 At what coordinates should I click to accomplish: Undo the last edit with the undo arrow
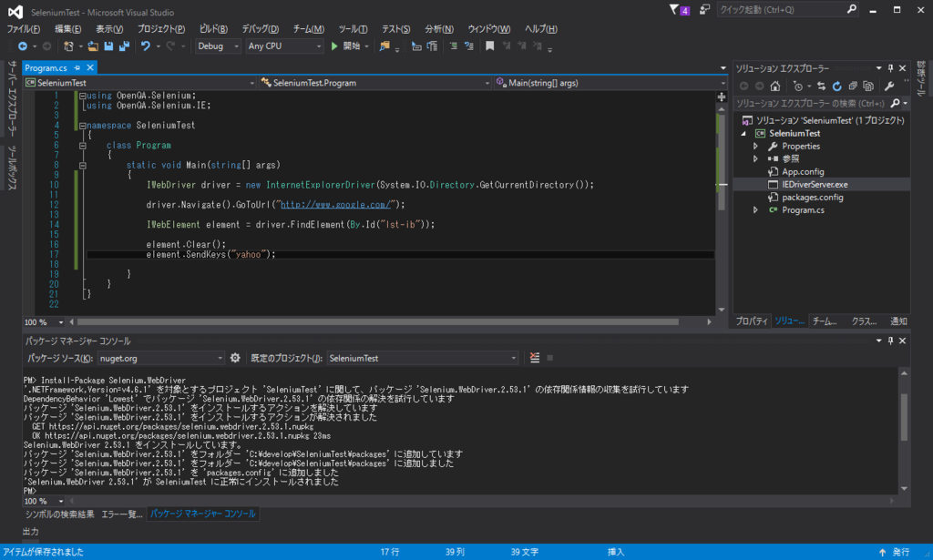click(x=145, y=46)
